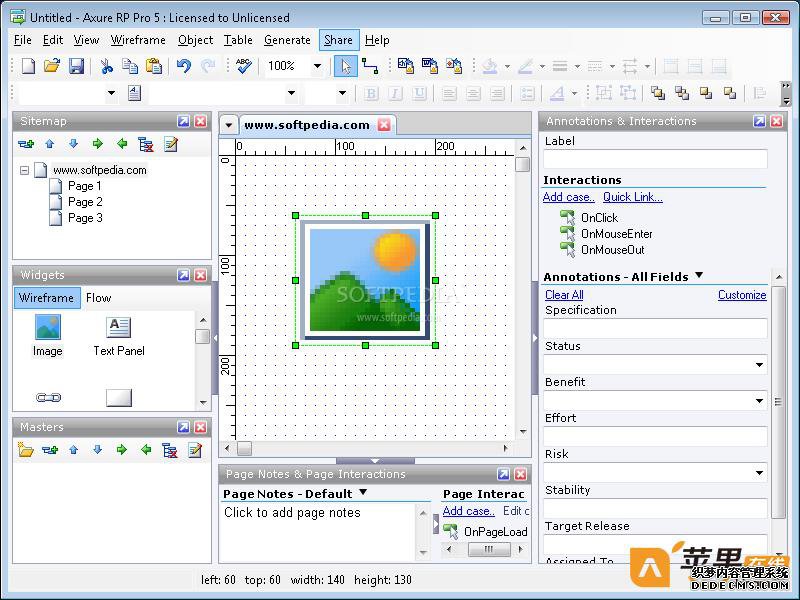This screenshot has height=600, width=800.
Task: Delete the page in the Sitemap toolbar
Action: tap(146, 144)
